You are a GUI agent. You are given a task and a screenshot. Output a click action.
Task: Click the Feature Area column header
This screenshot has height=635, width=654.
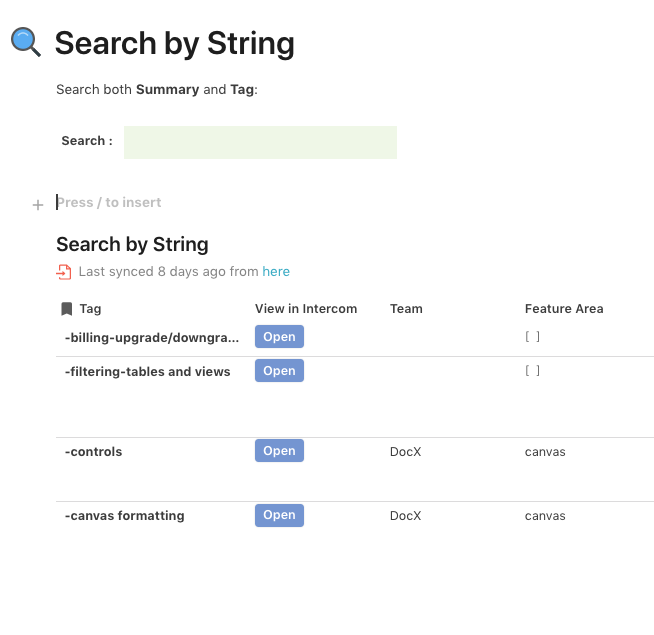(x=564, y=309)
